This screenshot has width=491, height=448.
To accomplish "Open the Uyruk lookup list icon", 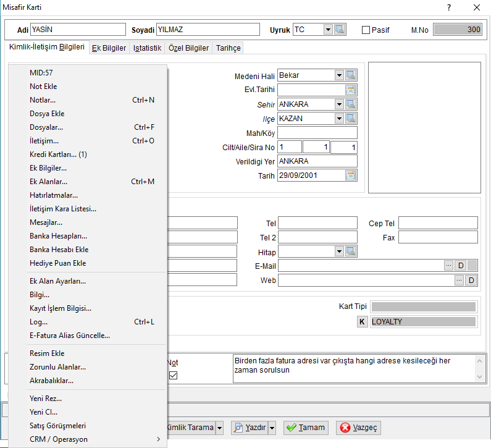I will pyautogui.click(x=340, y=30).
